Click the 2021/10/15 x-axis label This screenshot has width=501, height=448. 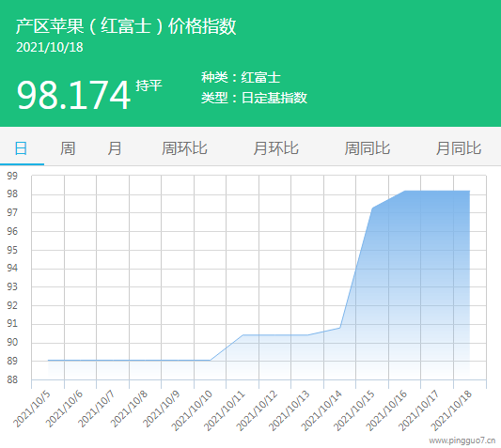[354, 410]
